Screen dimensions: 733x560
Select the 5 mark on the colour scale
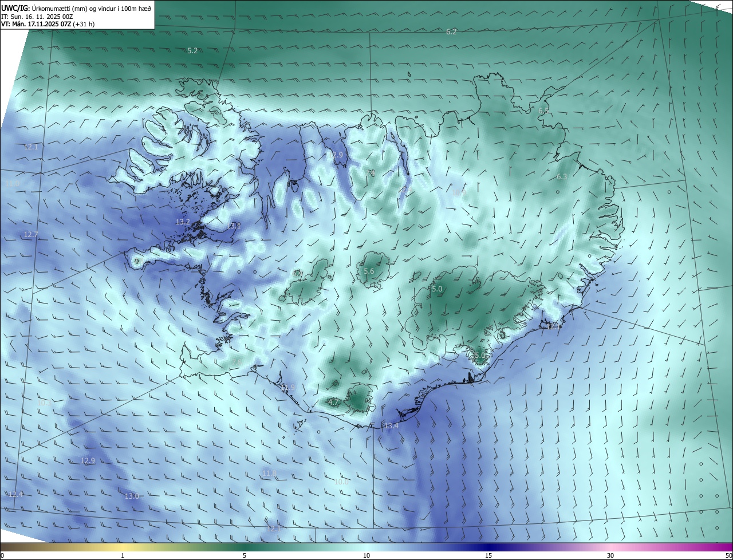pos(245,555)
